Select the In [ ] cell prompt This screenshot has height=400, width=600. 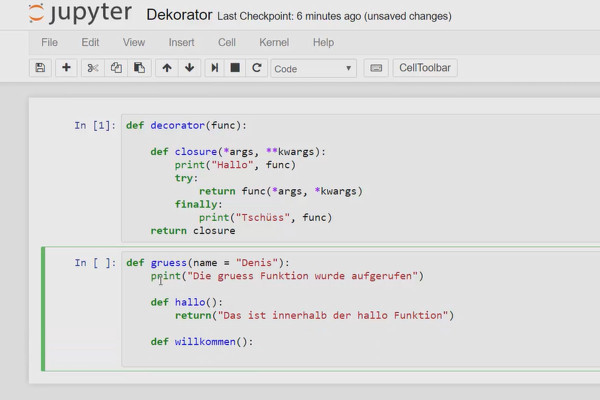click(95, 263)
